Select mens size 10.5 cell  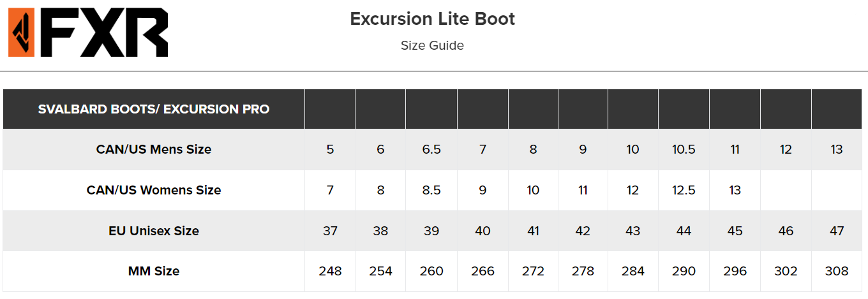pyautogui.click(x=684, y=149)
